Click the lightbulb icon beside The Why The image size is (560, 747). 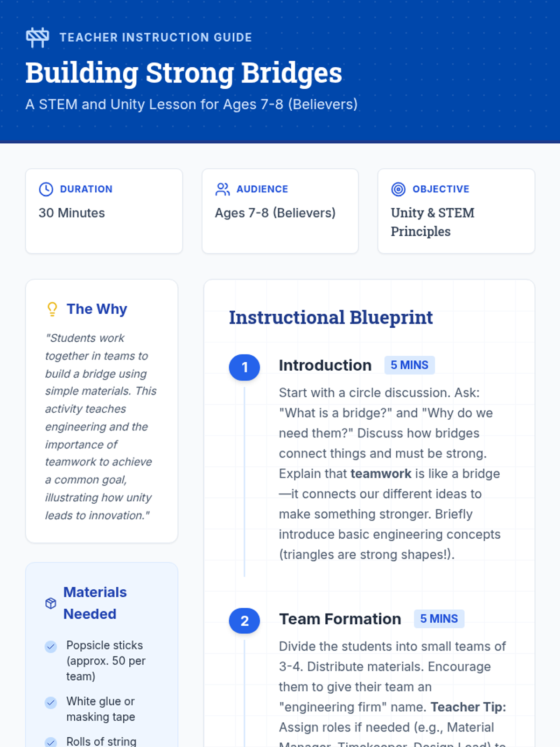(52, 309)
